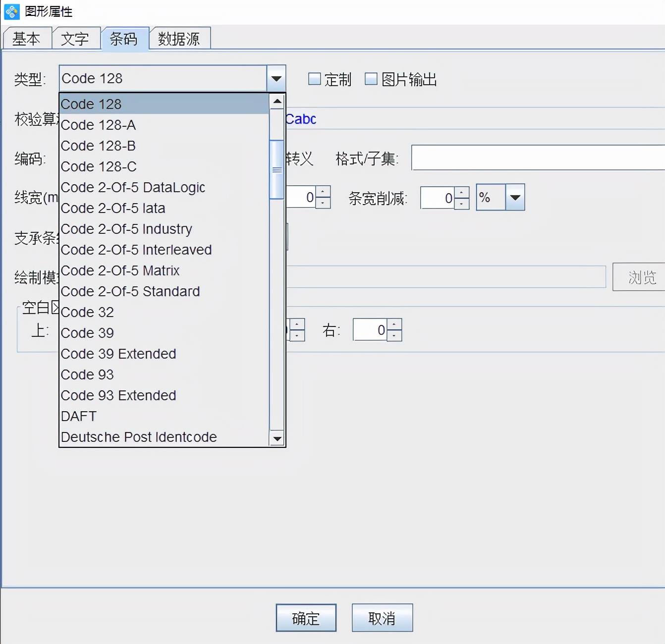Image resolution: width=665 pixels, height=644 pixels.
Task: Increase the 条宽削减 value with up arrow
Action: [x=461, y=193]
